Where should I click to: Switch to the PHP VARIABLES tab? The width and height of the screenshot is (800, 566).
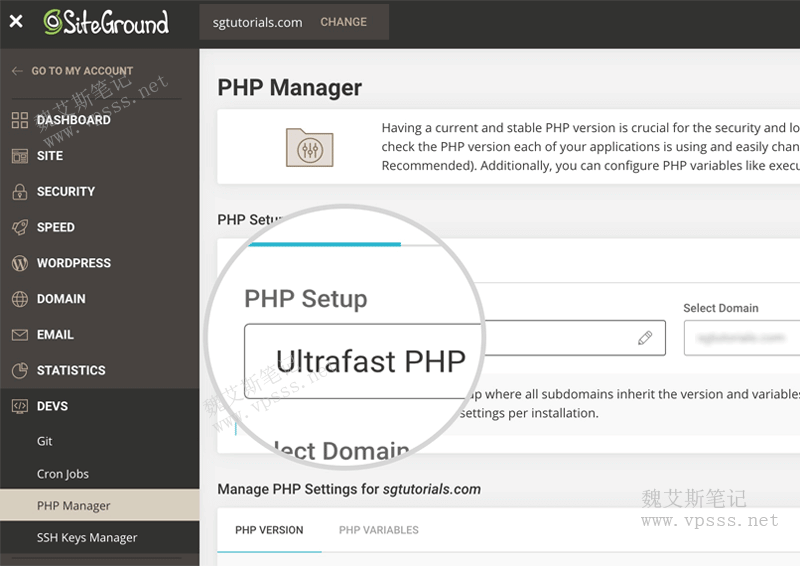[x=379, y=530]
